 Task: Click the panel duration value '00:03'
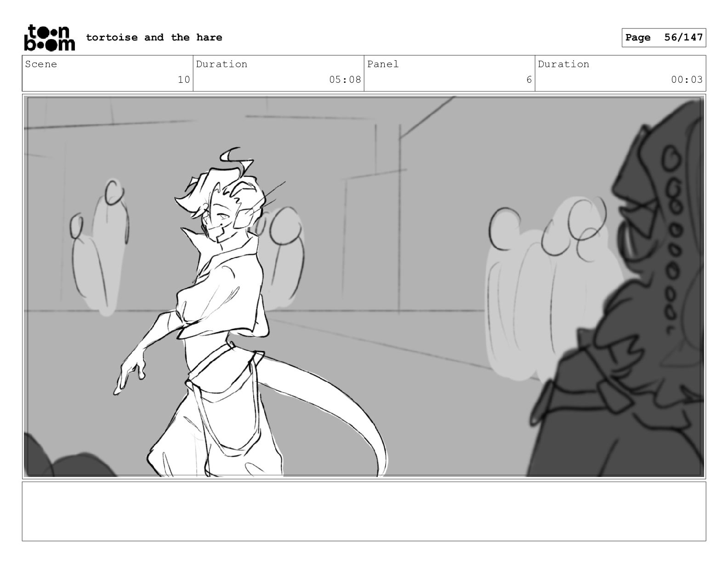(x=687, y=80)
